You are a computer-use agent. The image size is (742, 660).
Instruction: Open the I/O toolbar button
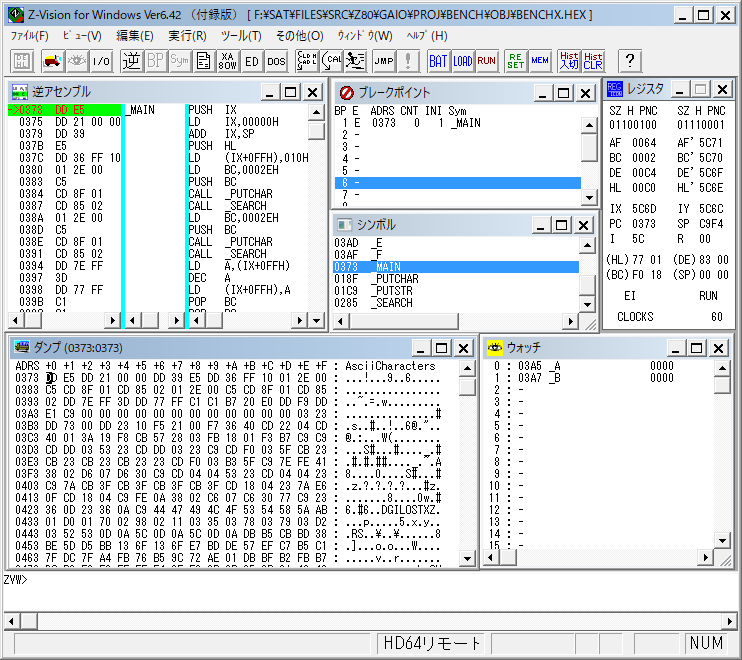[101, 61]
